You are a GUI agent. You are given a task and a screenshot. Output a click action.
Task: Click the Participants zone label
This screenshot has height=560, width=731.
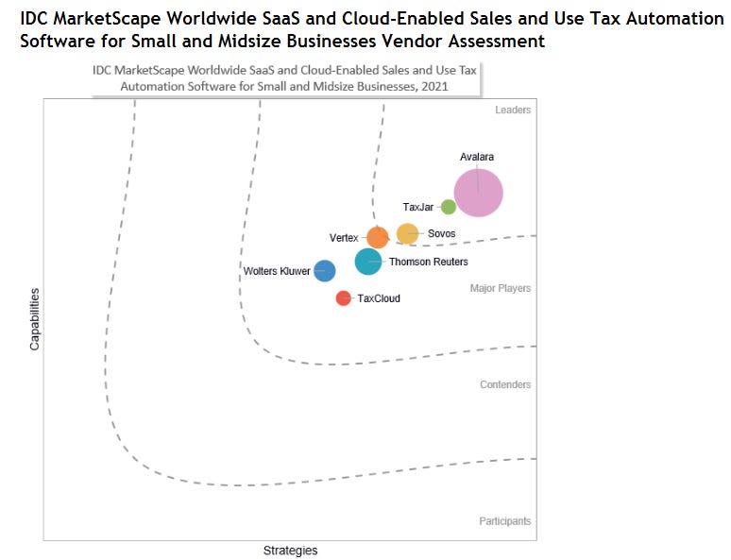coord(505,521)
